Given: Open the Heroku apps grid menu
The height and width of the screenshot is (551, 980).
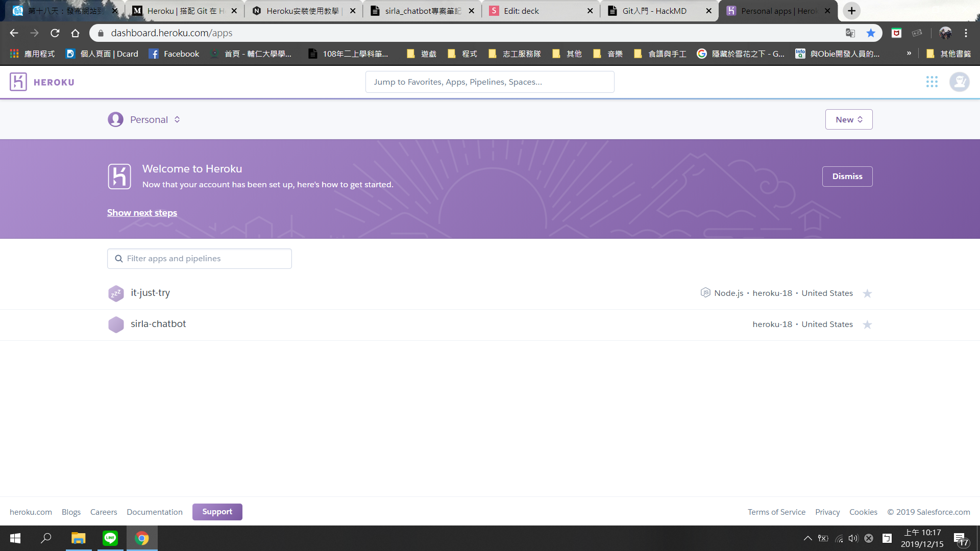Looking at the screenshot, I should (x=932, y=82).
